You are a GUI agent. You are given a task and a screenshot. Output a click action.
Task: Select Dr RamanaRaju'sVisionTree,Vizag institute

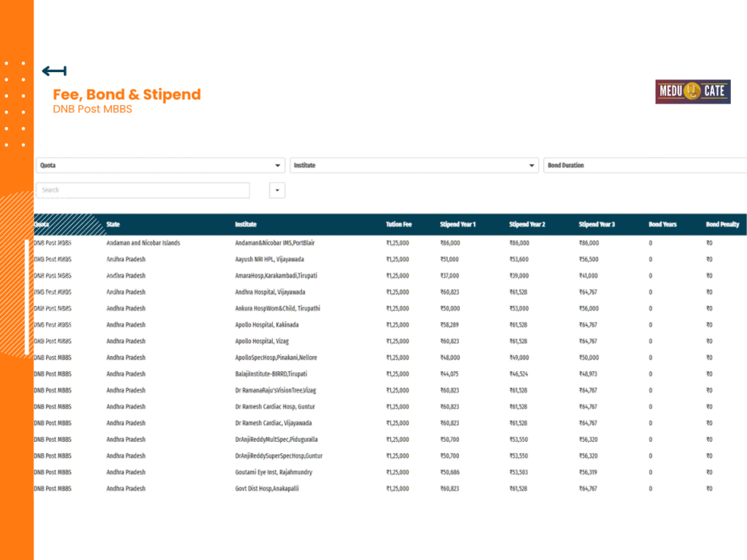pos(275,391)
